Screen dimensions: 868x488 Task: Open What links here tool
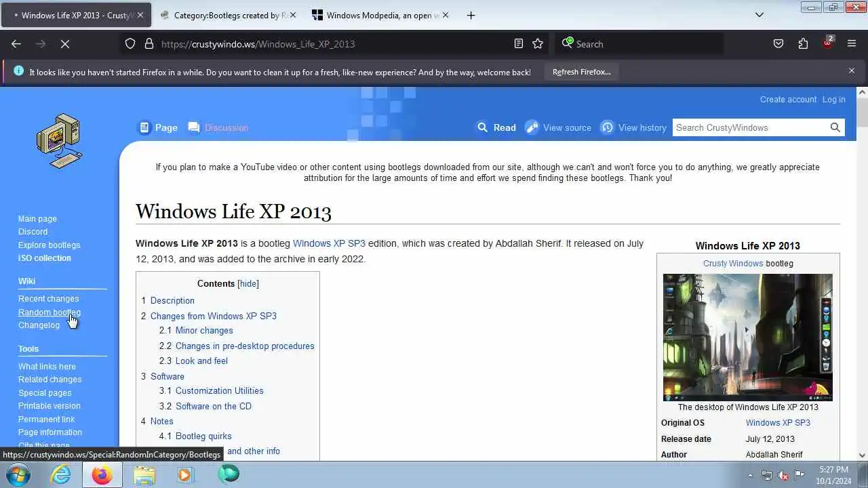[47, 367]
